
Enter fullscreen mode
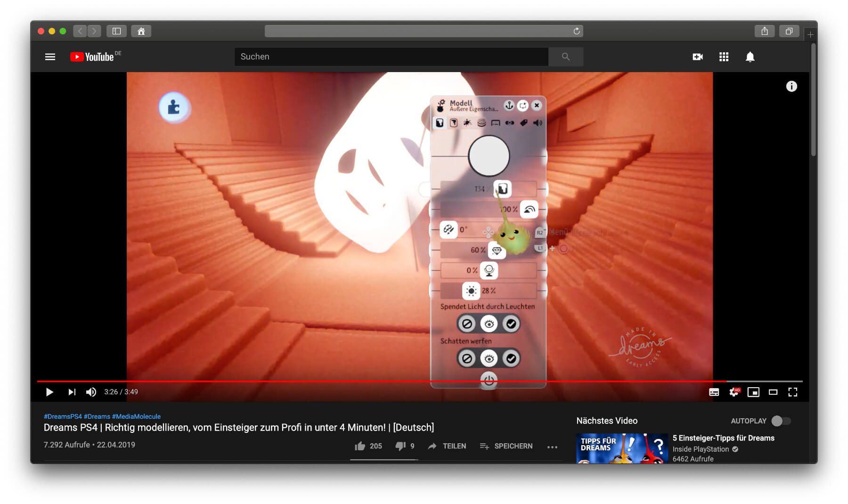tap(793, 392)
